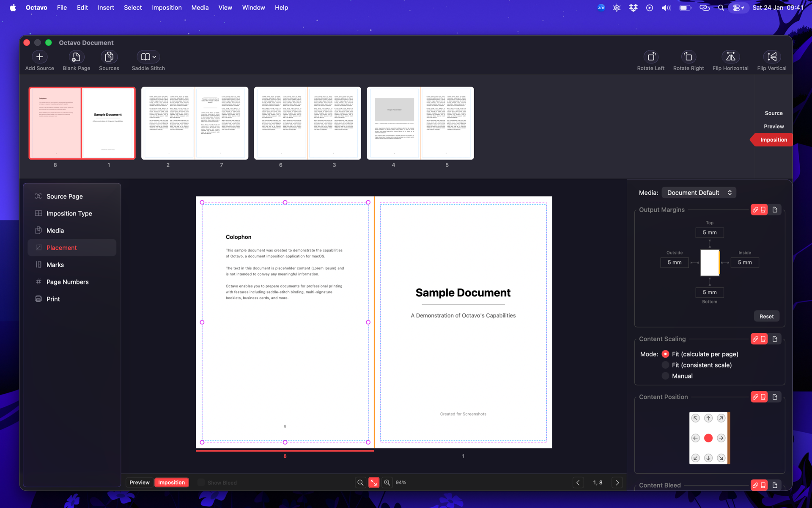Open the Imposition menu in the menu bar
The width and height of the screenshot is (812, 508).
(167, 7)
